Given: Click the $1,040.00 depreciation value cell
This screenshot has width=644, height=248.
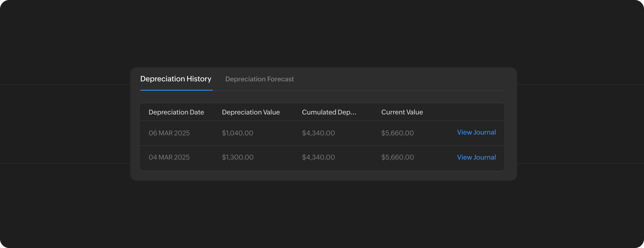Looking at the screenshot, I should pyautogui.click(x=237, y=133).
